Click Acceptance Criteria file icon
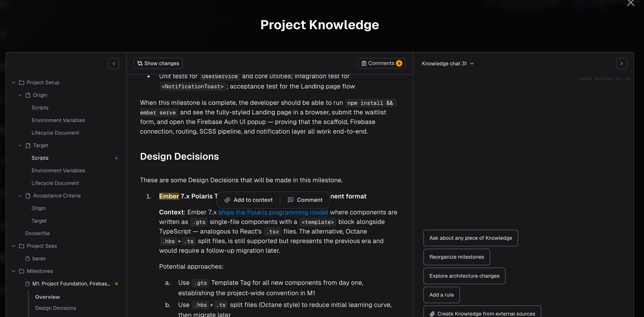The width and height of the screenshot is (644, 317). point(28,196)
